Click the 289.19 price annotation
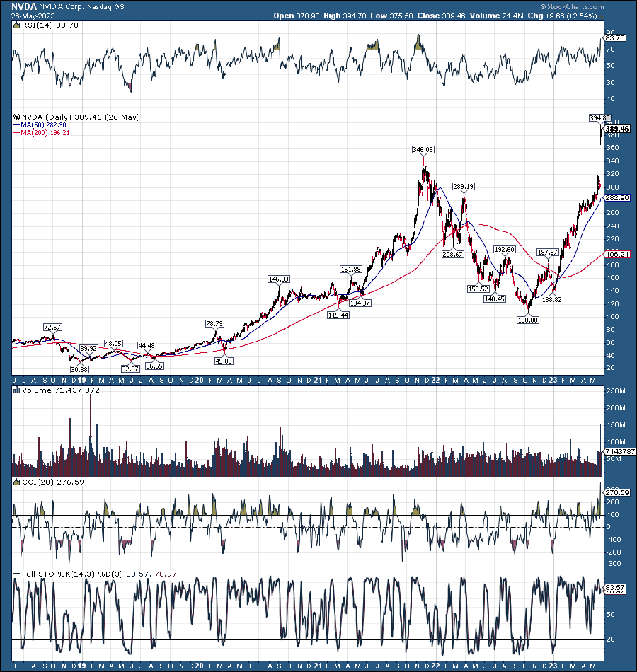Image resolution: width=637 pixels, height=672 pixels. (x=464, y=187)
